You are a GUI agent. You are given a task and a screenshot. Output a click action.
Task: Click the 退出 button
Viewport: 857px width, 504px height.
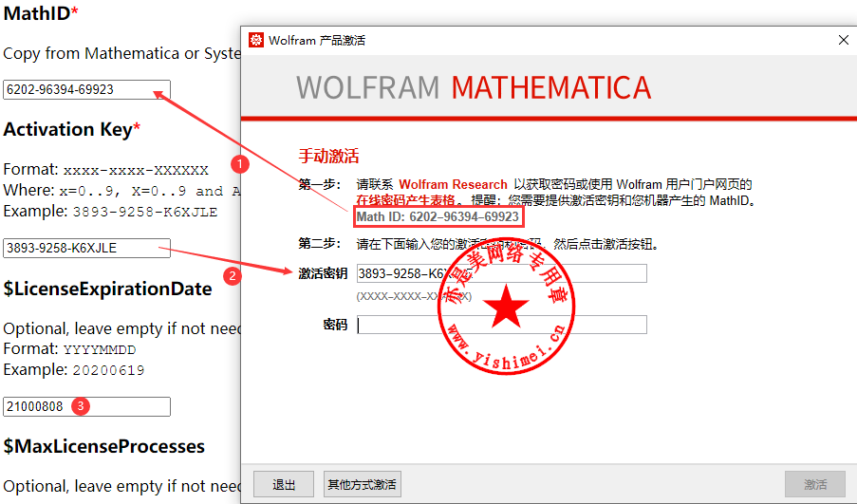pyautogui.click(x=284, y=484)
